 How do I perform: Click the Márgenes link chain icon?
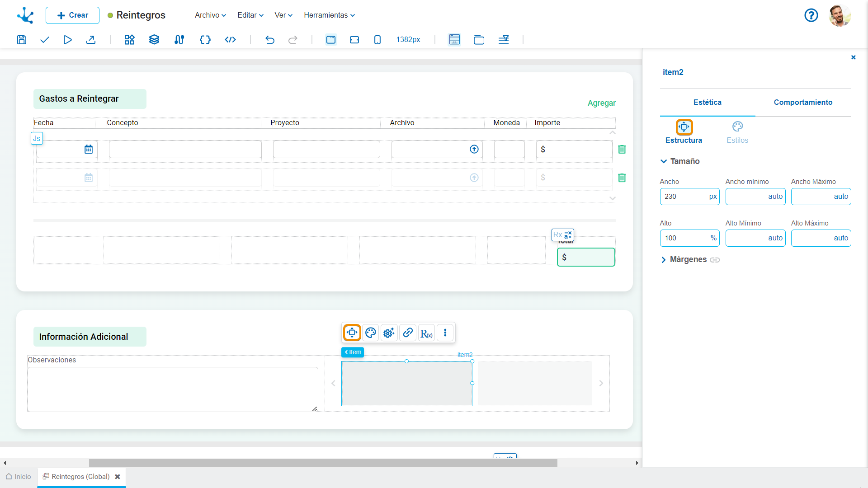pos(715,260)
